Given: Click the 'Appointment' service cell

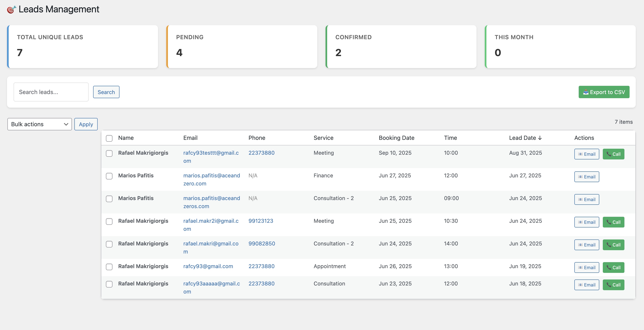Looking at the screenshot, I should [x=329, y=266].
